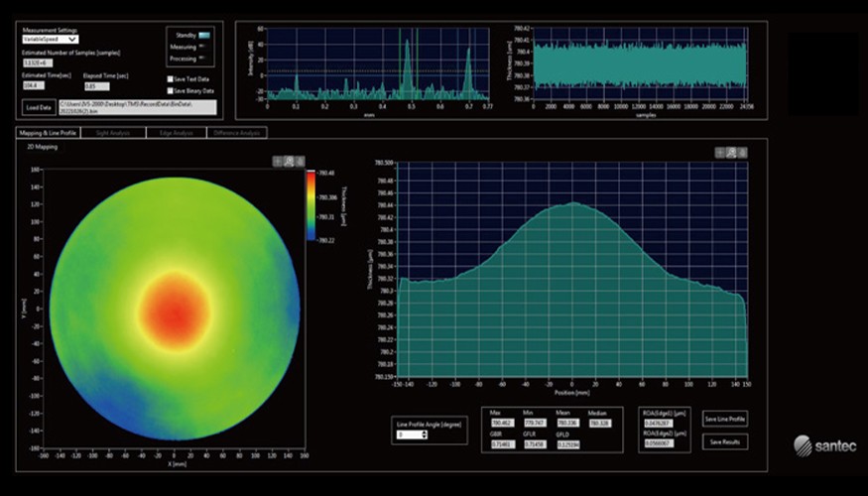Image resolution: width=868 pixels, height=496 pixels.
Task: Open the VariableSpeed measurement settings dropdown
Action: (x=51, y=40)
